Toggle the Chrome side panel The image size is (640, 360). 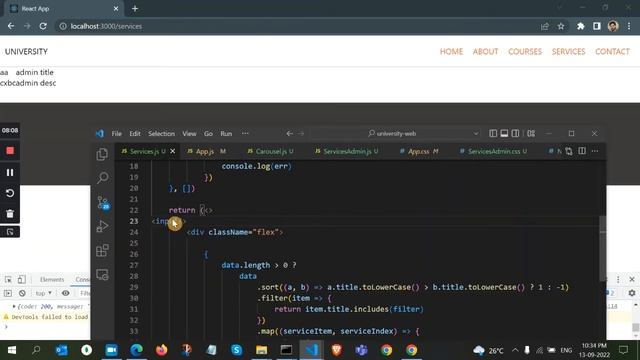click(x=596, y=26)
